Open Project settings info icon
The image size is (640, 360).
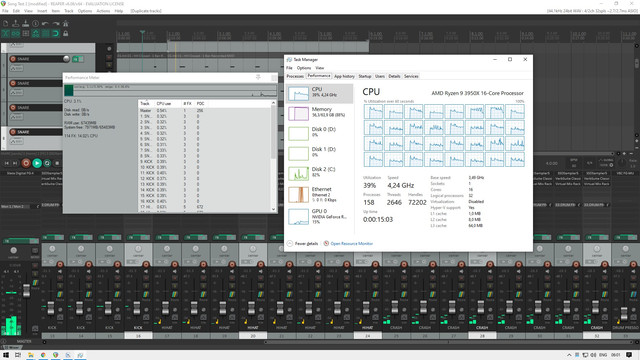(x=36, y=24)
